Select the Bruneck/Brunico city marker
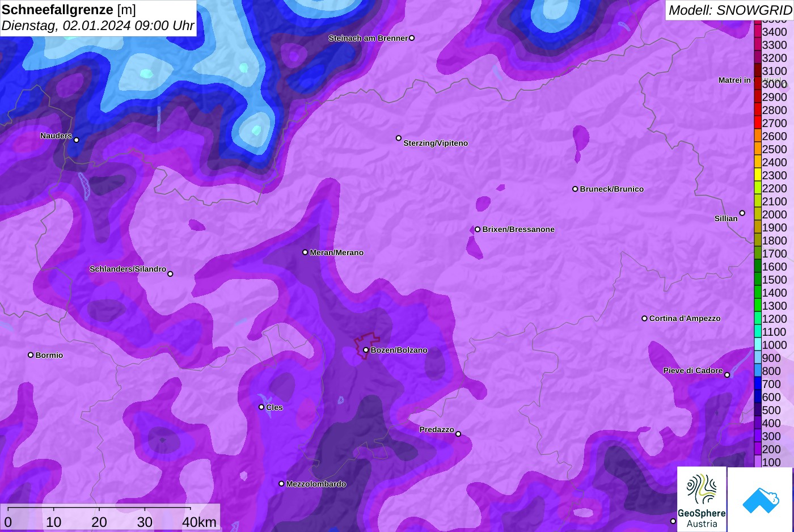The image size is (794, 532). pos(575,189)
